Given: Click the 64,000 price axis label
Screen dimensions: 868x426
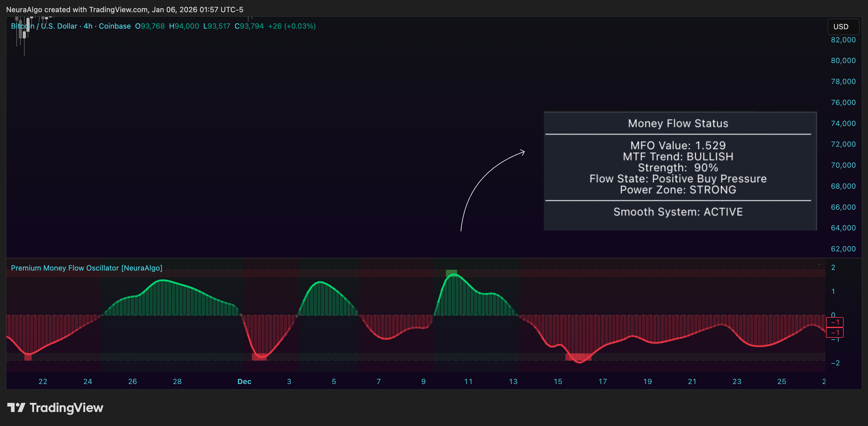Looking at the screenshot, I should (x=843, y=228).
